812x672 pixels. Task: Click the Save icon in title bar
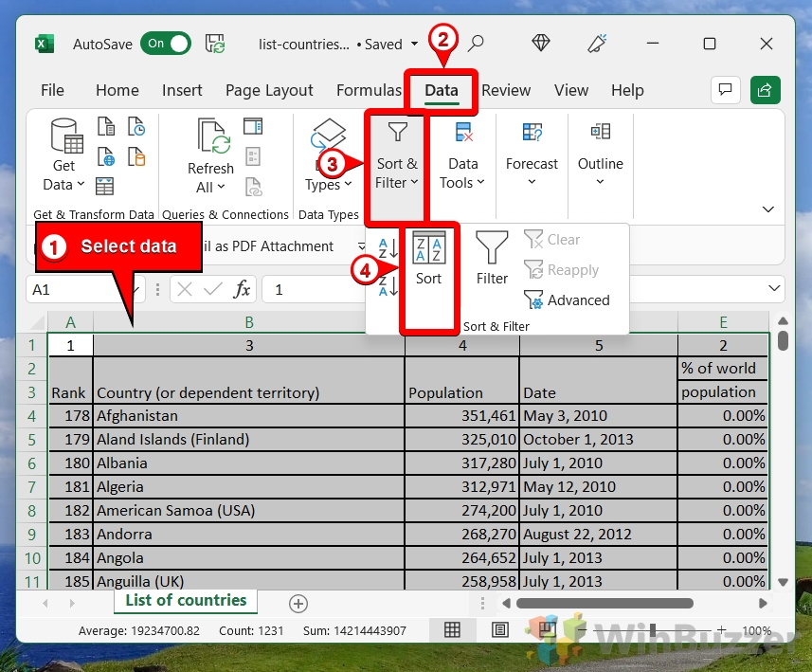(x=215, y=44)
